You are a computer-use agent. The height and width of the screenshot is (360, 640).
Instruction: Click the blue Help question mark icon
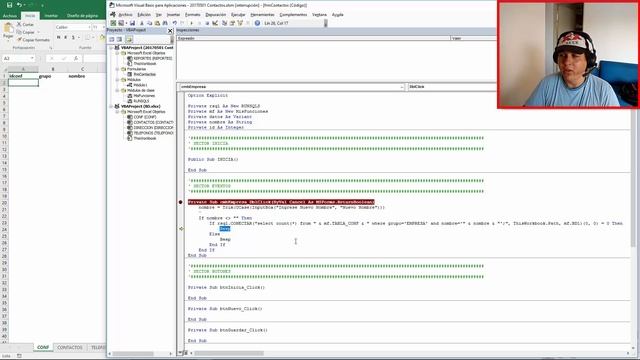(257, 23)
